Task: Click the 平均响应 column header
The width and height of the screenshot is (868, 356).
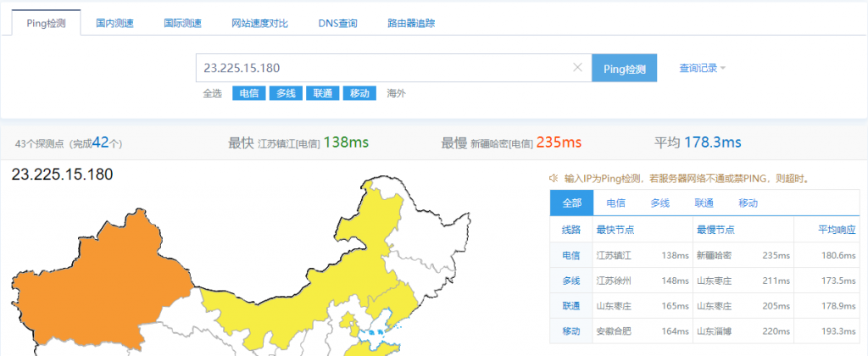Action: click(837, 230)
